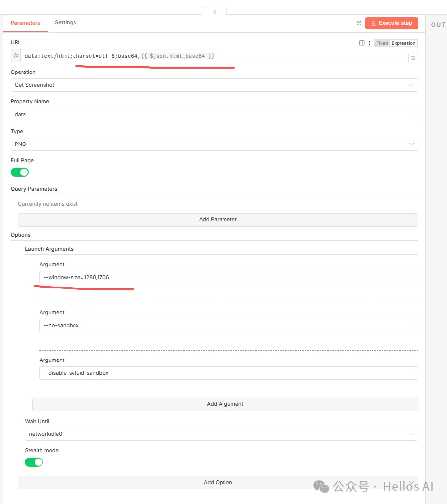Viewport: 447px width, 504px height.
Task: Turn off the Stealth mode switch
Action: click(34, 462)
